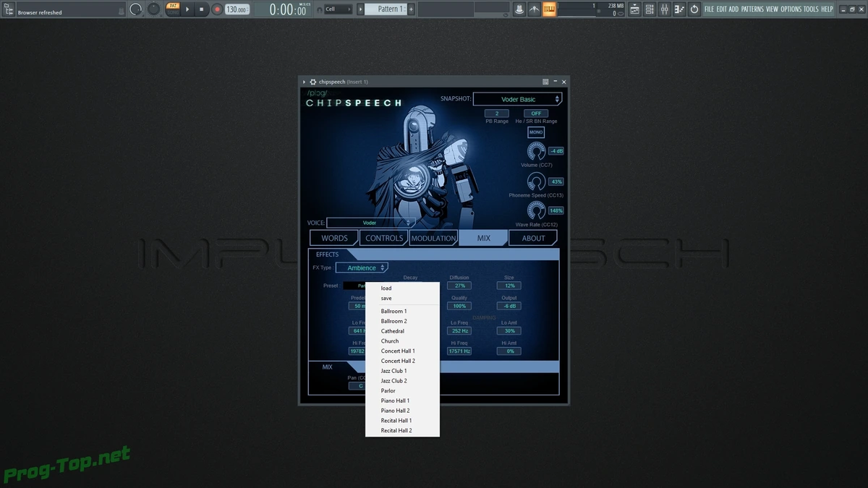Image resolution: width=868 pixels, height=488 pixels.
Task: Open the channel rack icon
Action: point(650,9)
